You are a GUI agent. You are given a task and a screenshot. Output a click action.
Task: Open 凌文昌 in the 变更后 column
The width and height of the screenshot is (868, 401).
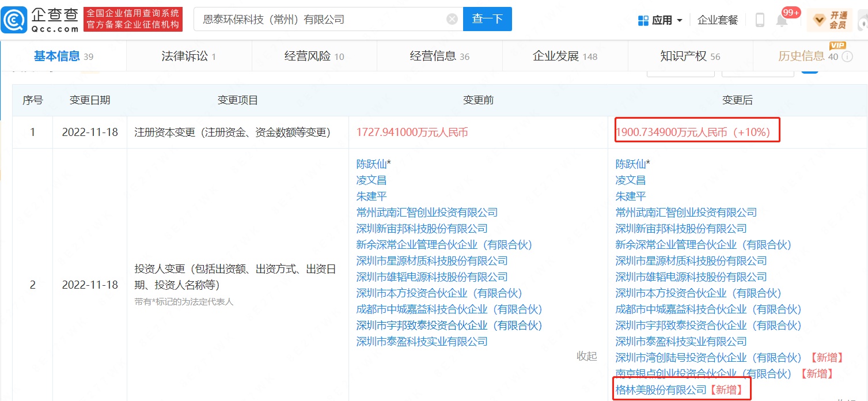pos(631,180)
